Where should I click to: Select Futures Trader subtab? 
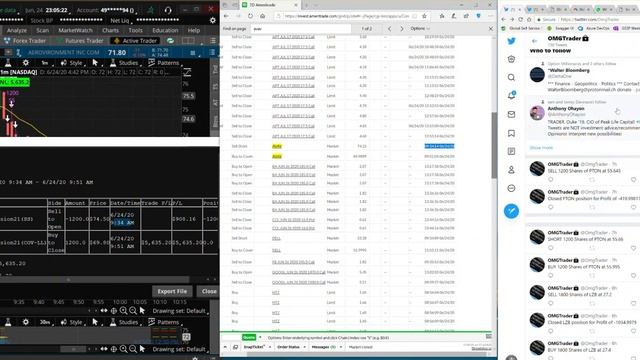pyautogui.click(x=80, y=41)
